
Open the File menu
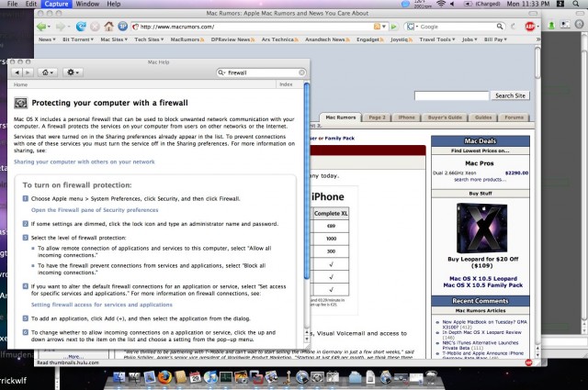point(12,4)
